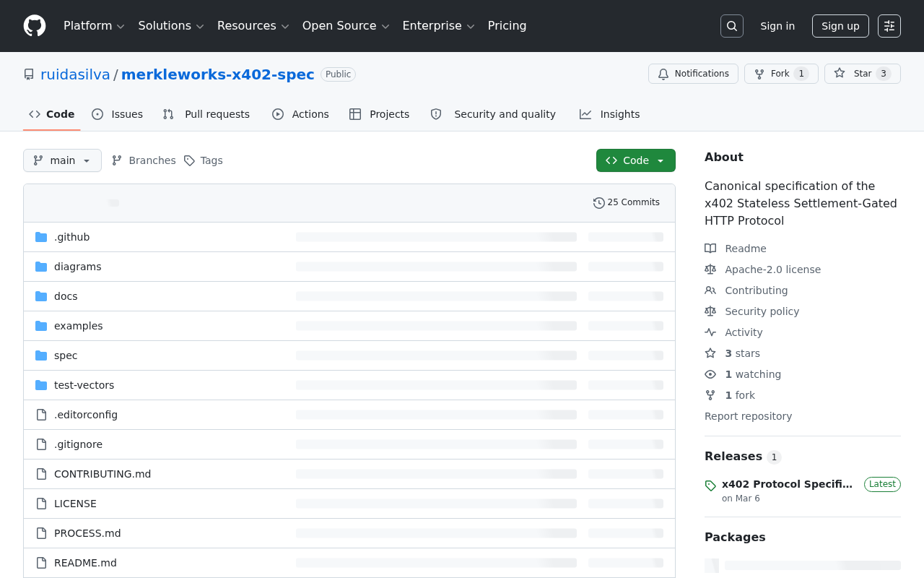Click the README.md file icon
This screenshot has width=924, height=578.
(x=41, y=563)
